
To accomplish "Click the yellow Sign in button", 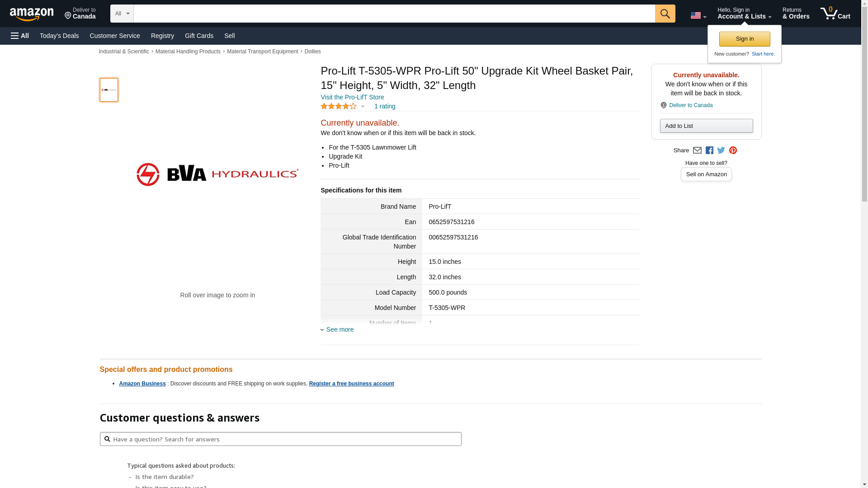I will click(745, 39).
